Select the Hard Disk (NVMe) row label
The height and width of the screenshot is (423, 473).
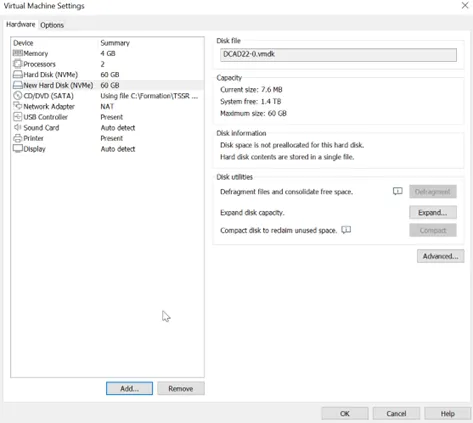[51, 75]
